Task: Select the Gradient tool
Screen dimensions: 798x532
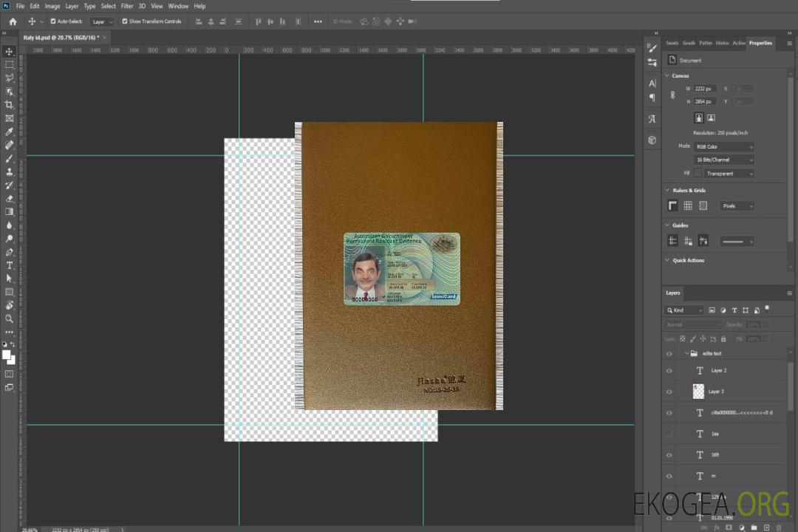Action: tap(9, 212)
